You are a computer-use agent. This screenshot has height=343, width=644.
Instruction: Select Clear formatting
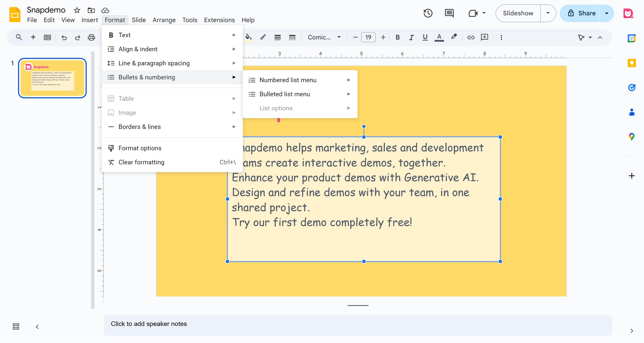coord(172,162)
